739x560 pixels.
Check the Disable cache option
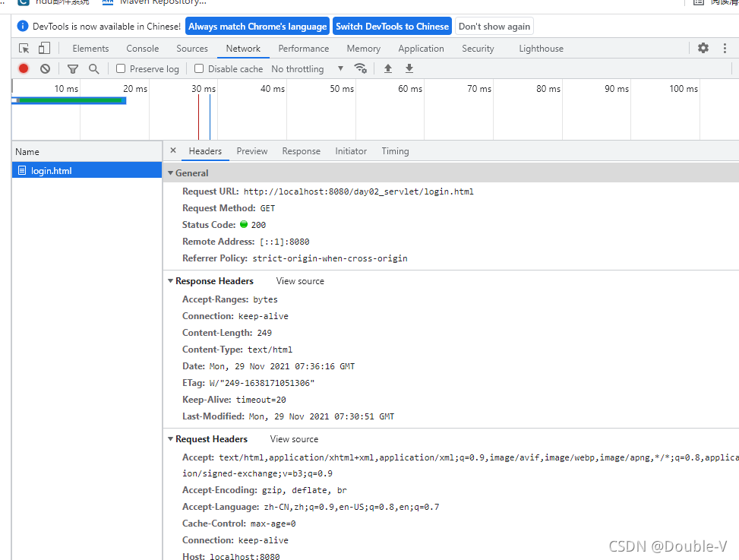(199, 68)
